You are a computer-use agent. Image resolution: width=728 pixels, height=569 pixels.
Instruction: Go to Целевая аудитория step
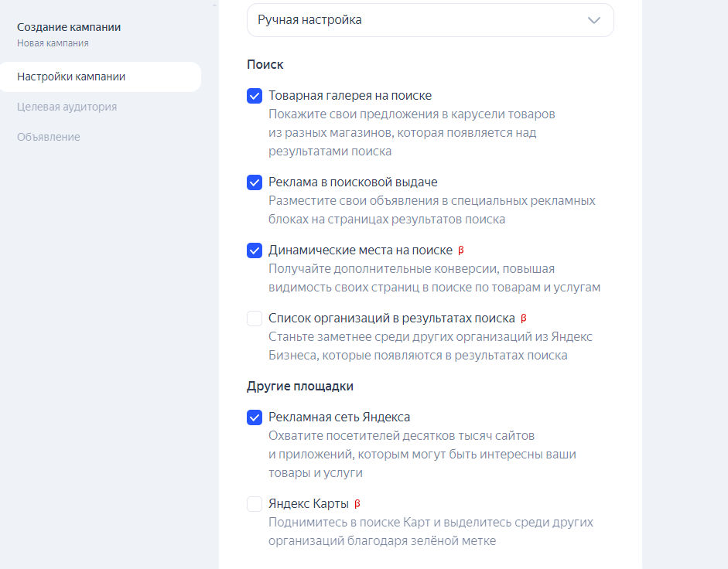coord(67,107)
